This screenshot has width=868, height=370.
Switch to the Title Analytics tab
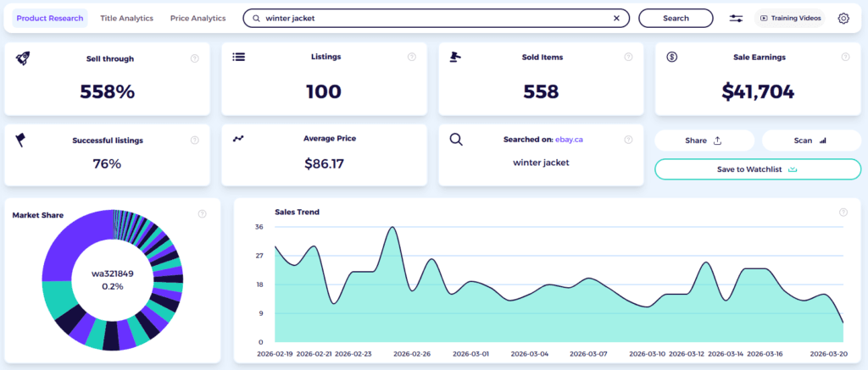(128, 18)
